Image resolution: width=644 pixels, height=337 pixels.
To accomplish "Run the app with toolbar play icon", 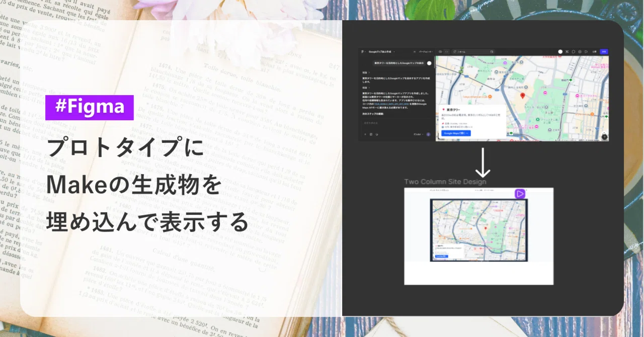I will pos(586,52).
